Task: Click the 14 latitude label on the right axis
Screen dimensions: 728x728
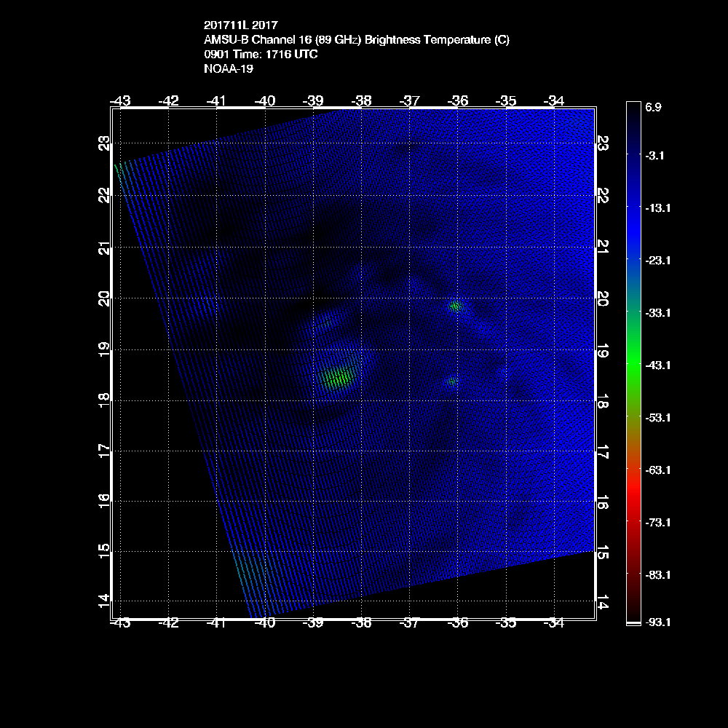Action: coord(601,603)
